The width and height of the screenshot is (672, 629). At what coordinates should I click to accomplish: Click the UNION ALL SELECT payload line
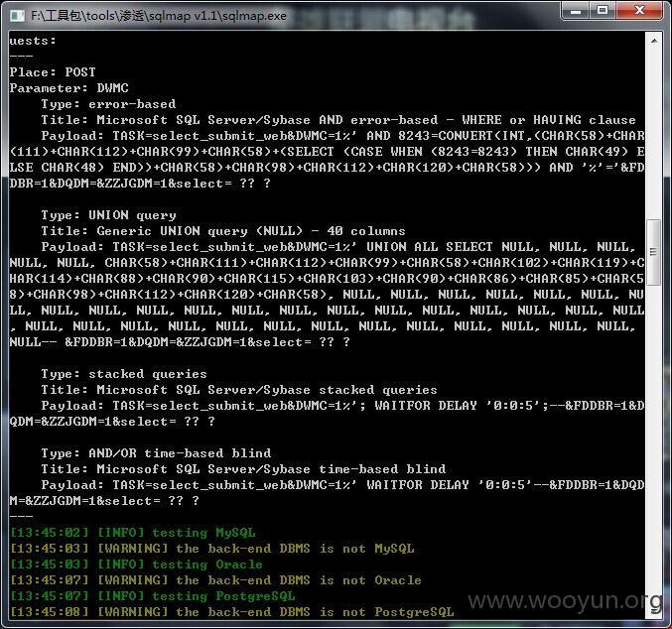tap(338, 247)
